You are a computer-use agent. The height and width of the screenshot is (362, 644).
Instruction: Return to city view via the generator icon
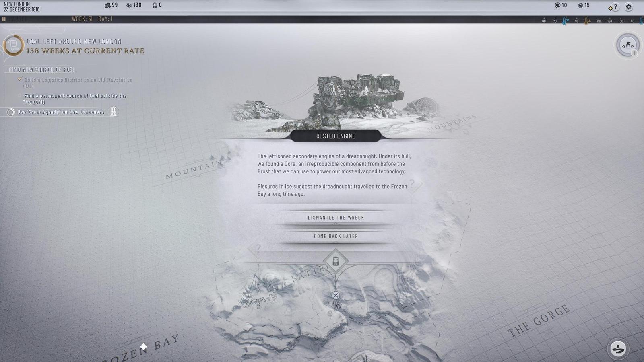click(627, 45)
